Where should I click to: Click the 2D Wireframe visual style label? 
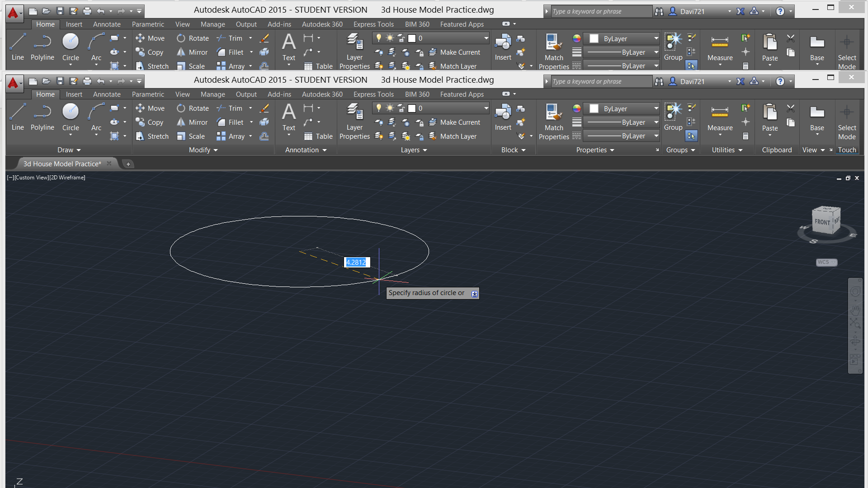coord(67,178)
